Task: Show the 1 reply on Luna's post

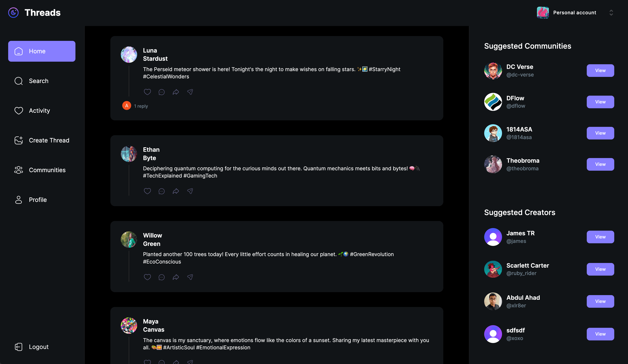Action: coord(141,106)
